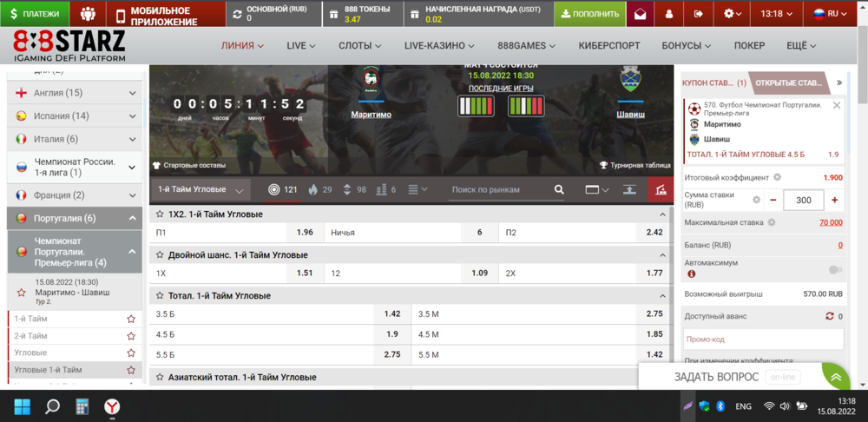This screenshot has height=422, width=868.
Task: Open the КИБЕРСПОРТ section
Action: (609, 46)
